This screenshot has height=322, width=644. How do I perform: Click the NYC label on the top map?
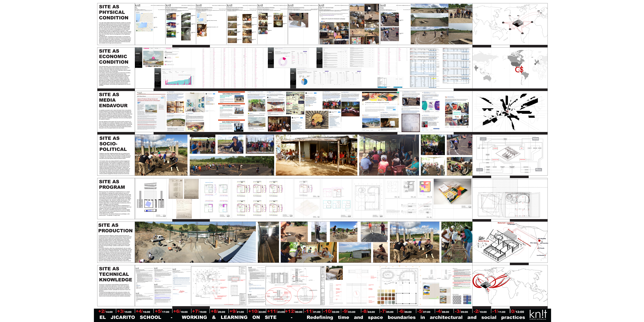point(518,16)
